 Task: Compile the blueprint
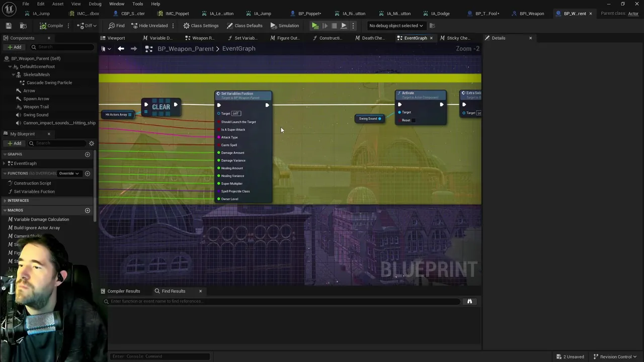51,26
